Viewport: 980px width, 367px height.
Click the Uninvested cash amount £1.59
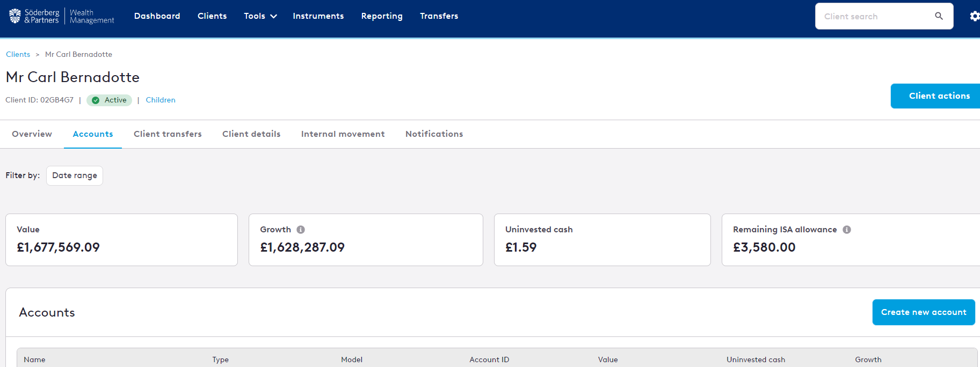click(521, 247)
